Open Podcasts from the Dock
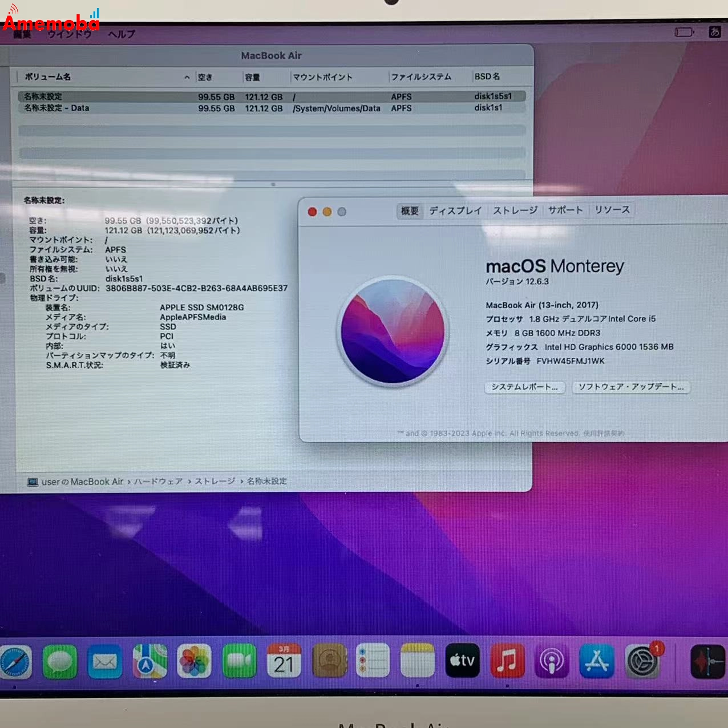The image size is (728, 728). [551, 662]
